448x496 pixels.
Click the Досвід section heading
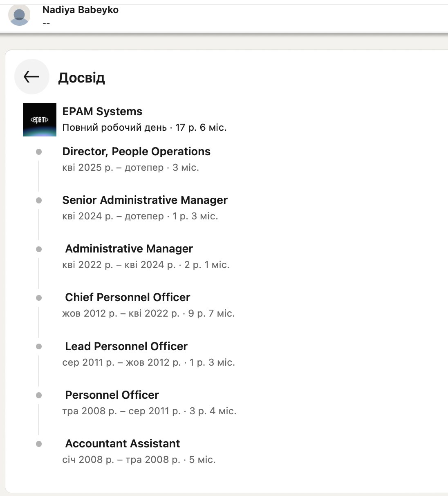pos(81,77)
